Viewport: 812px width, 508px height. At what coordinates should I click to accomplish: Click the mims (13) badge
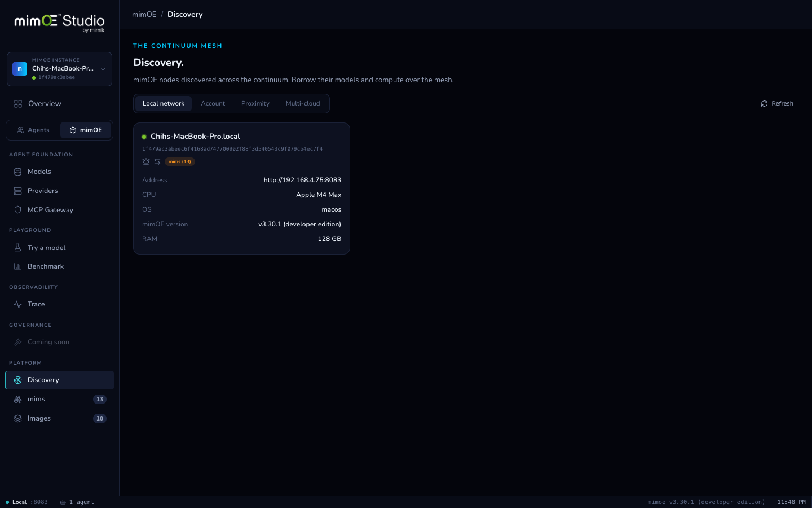click(179, 161)
